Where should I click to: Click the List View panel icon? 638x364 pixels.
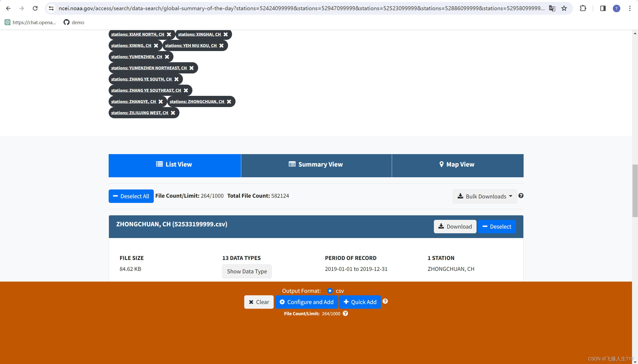coord(159,164)
